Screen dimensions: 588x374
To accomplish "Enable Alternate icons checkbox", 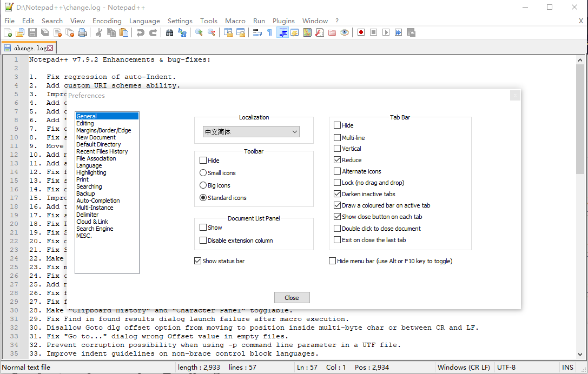I will (x=337, y=171).
